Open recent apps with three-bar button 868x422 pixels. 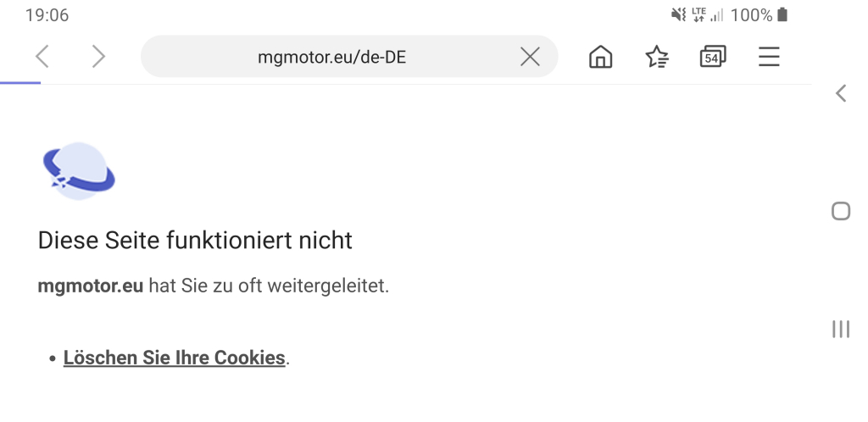tap(841, 329)
